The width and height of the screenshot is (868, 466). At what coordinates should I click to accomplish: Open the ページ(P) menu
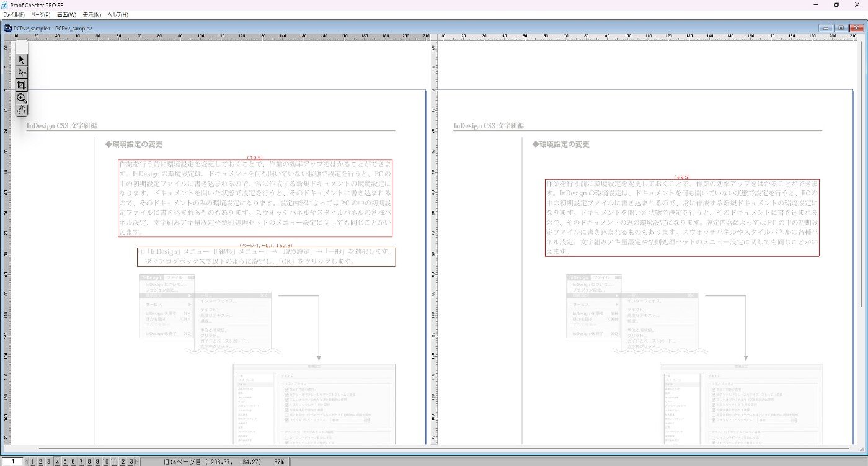tap(40, 14)
